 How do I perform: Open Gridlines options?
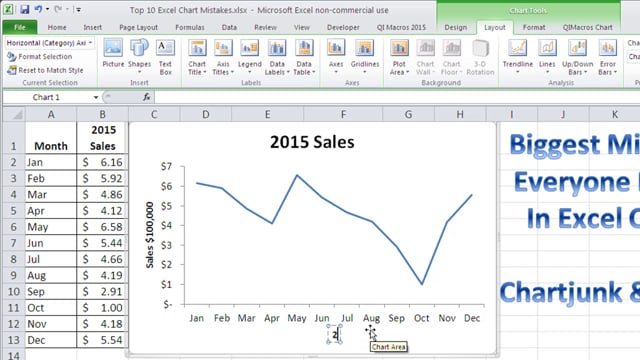[364, 57]
